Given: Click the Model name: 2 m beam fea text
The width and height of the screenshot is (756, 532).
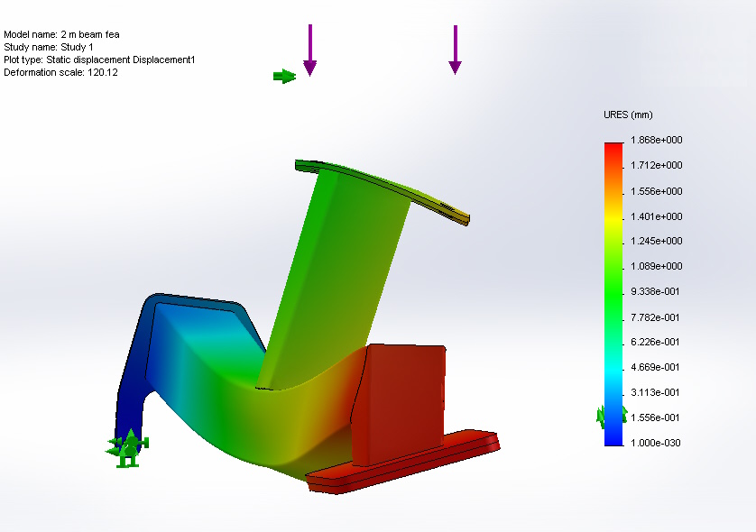Looking at the screenshot, I should (x=61, y=35).
